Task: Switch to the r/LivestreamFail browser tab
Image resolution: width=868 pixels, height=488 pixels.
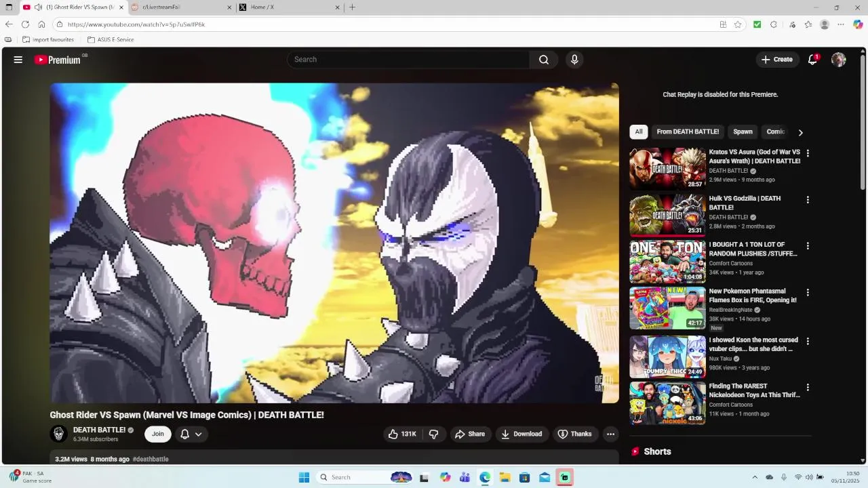Action: click(179, 7)
